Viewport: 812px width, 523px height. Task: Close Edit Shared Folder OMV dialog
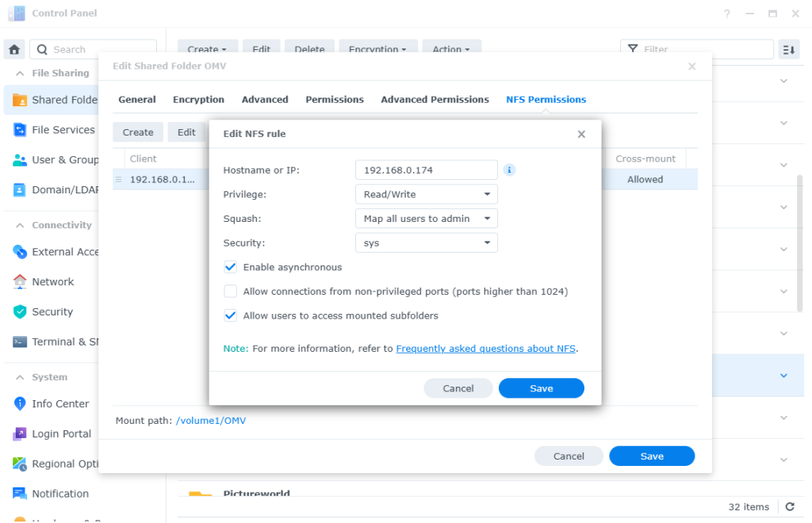point(691,67)
